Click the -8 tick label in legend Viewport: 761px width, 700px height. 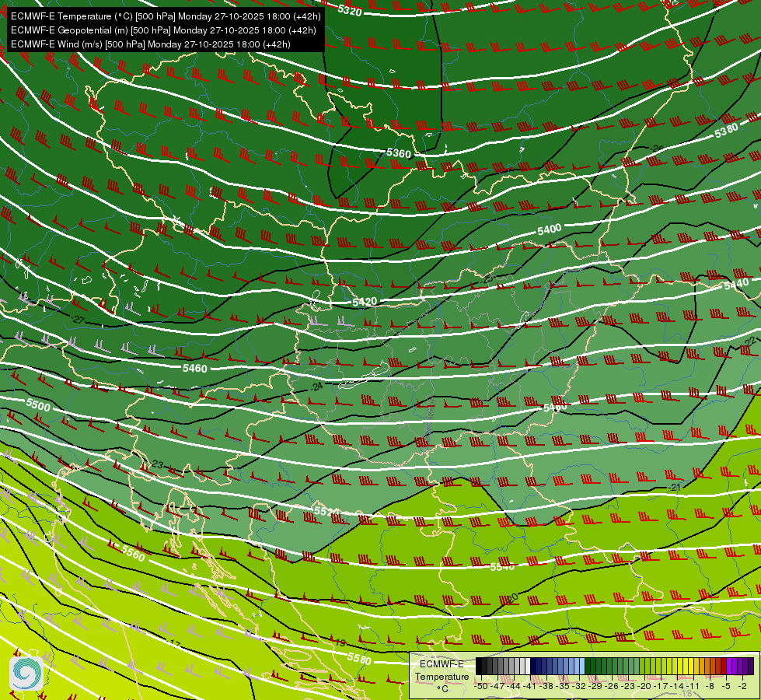[710, 686]
